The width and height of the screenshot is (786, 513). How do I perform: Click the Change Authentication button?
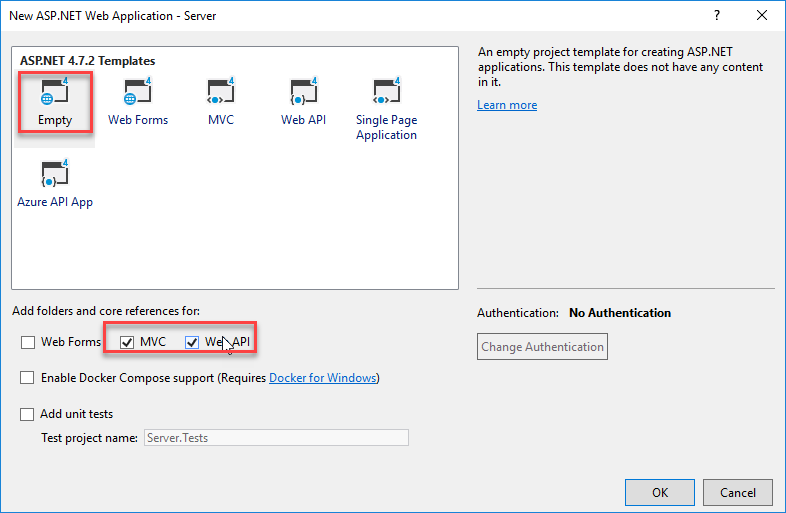542,347
